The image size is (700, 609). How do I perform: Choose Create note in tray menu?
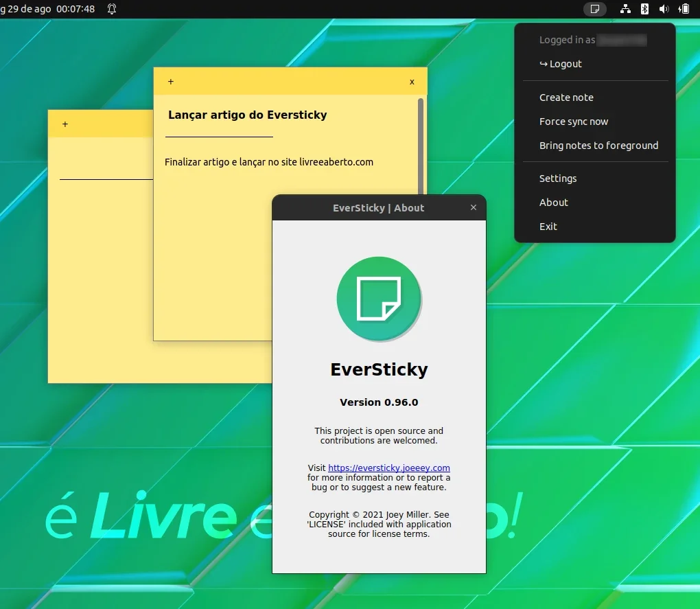click(566, 97)
